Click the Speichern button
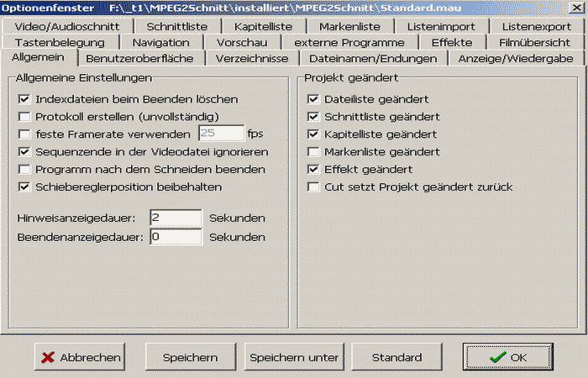 pos(190,357)
